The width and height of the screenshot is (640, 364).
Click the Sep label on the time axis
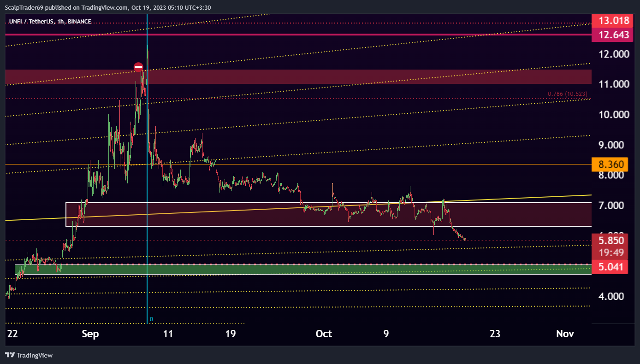[90, 334]
